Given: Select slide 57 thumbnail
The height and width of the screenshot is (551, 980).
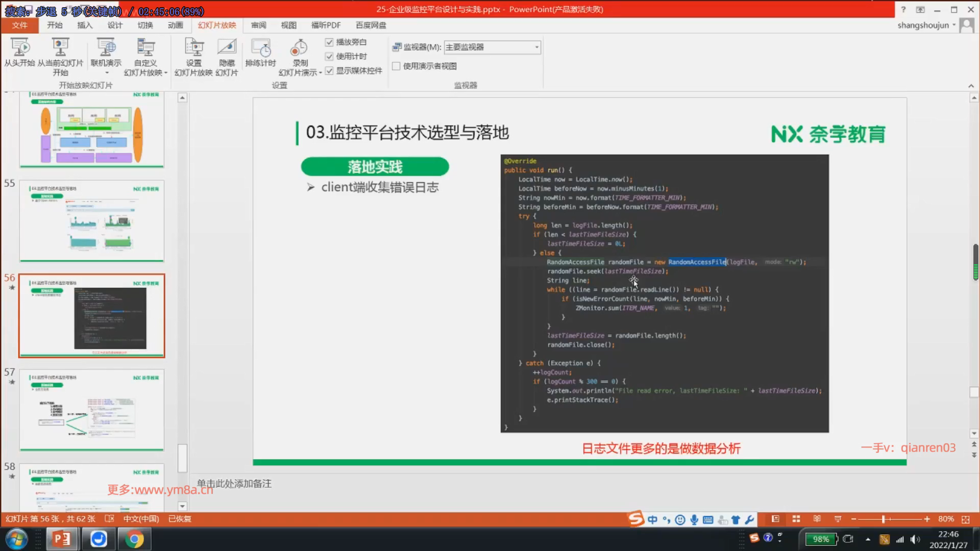Looking at the screenshot, I should coord(92,410).
